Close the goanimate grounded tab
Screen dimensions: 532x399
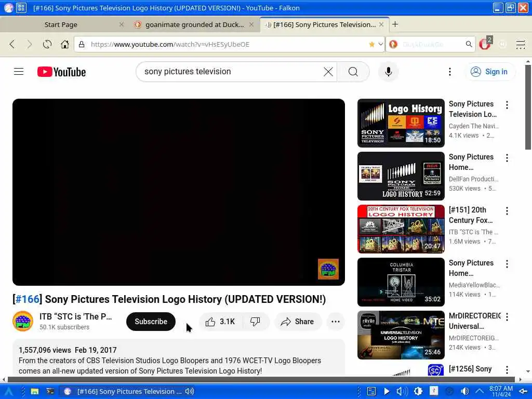click(x=251, y=24)
